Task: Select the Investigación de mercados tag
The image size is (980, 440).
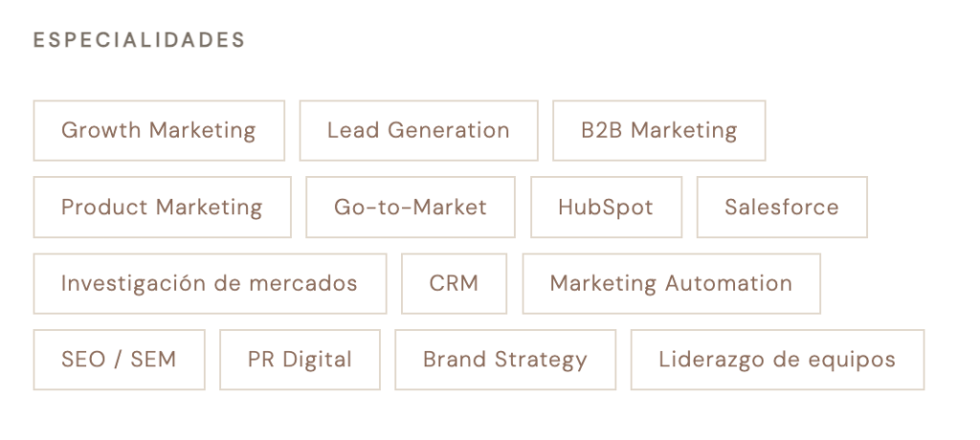Action: (210, 283)
